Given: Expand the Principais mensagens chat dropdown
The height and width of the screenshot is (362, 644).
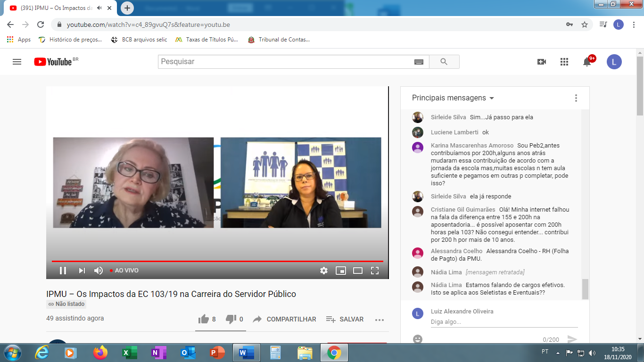Looking at the screenshot, I should [453, 98].
